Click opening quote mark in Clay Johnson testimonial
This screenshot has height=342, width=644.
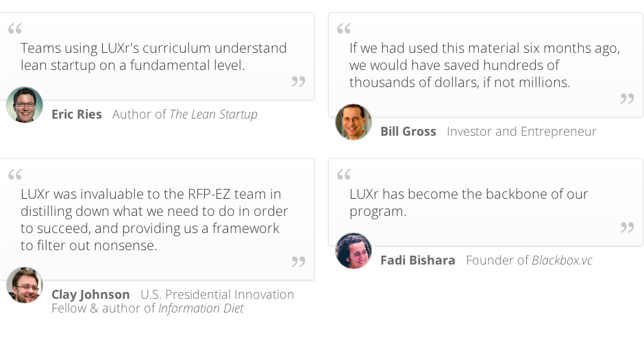[x=15, y=175]
